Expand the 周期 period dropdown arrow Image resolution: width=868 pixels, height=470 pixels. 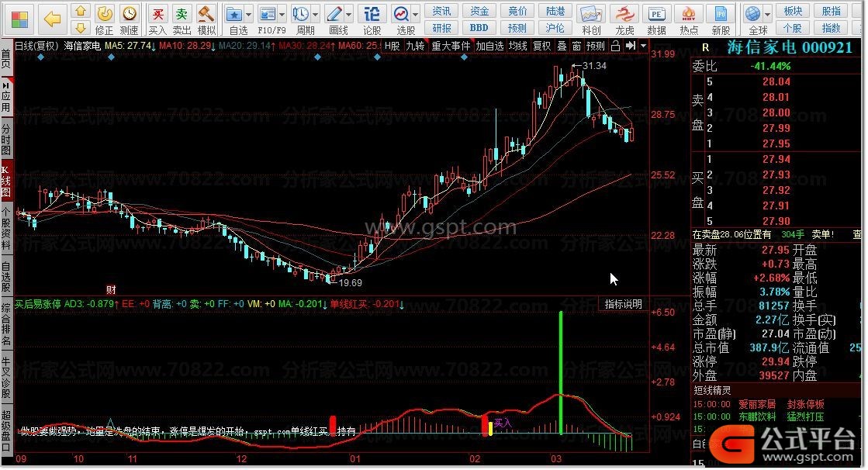316,14
